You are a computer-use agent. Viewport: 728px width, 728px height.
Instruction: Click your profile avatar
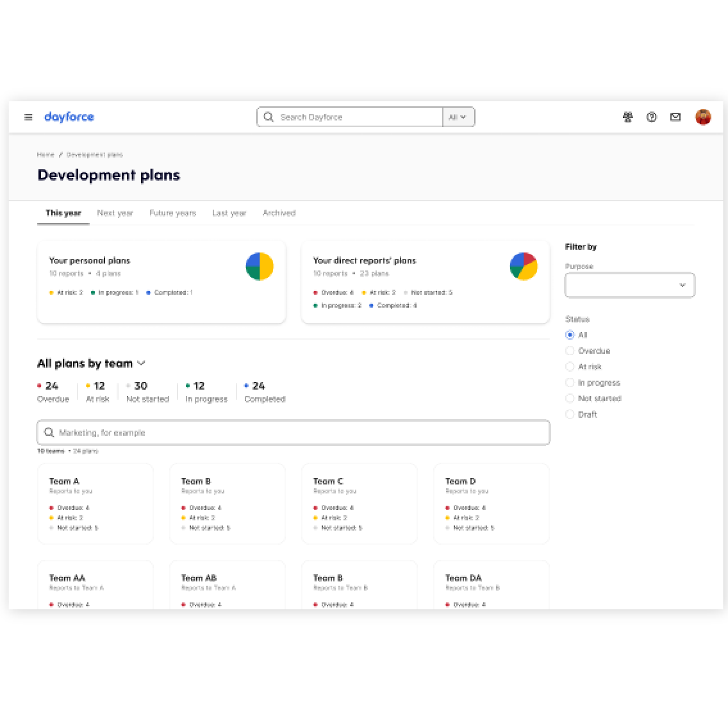click(x=703, y=117)
